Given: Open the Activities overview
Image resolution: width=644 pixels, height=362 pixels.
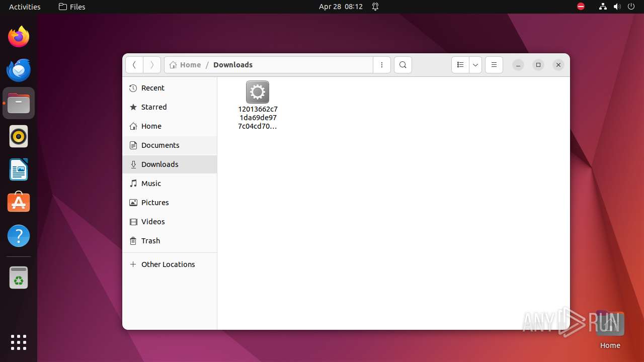Looking at the screenshot, I should point(25,7).
